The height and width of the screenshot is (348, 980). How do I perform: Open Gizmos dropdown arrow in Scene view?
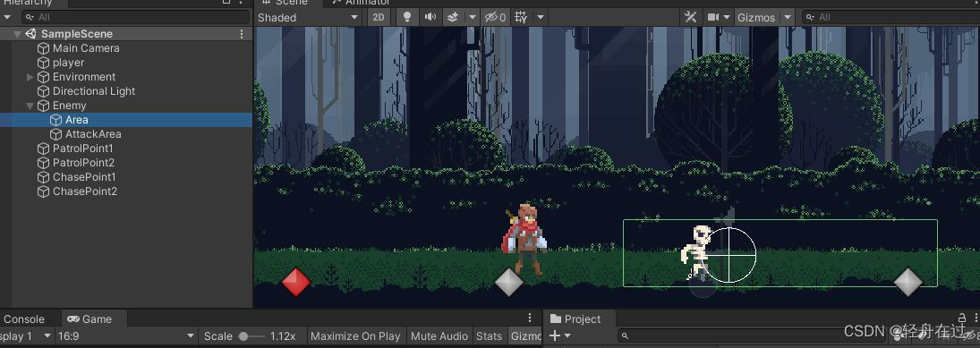pos(788,18)
